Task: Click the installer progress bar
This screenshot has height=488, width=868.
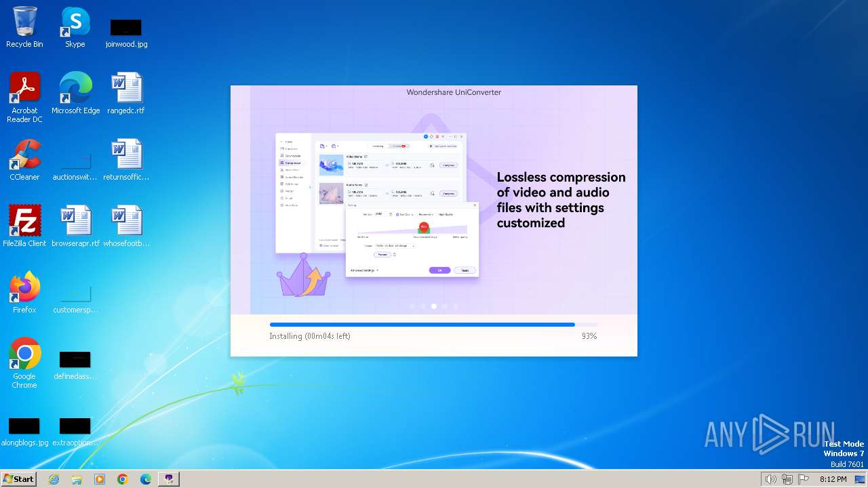Action: pyautogui.click(x=433, y=325)
